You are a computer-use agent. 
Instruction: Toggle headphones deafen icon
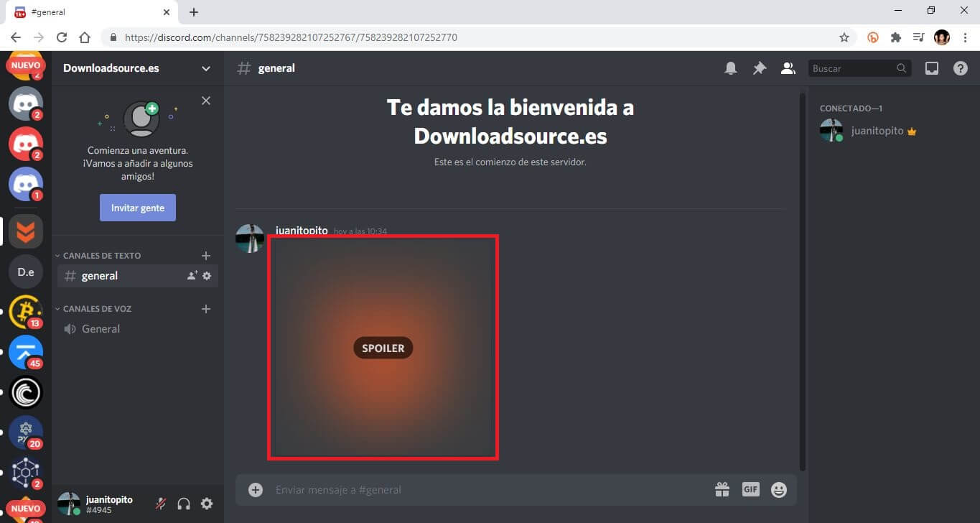184,504
